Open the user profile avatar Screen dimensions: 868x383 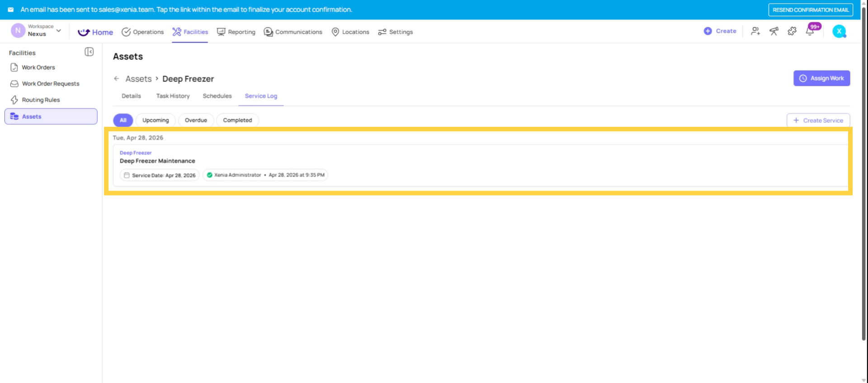[840, 31]
